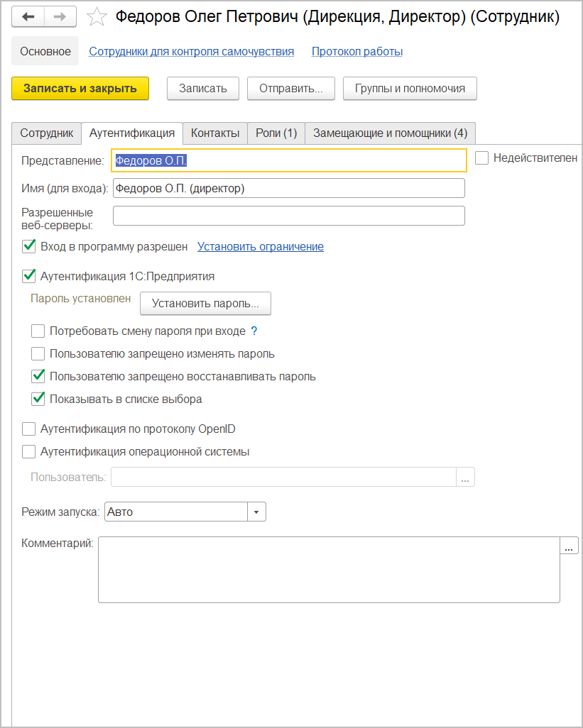Expand the Режим запуска dropdown
This screenshot has height=728, width=583.
pos(256,512)
